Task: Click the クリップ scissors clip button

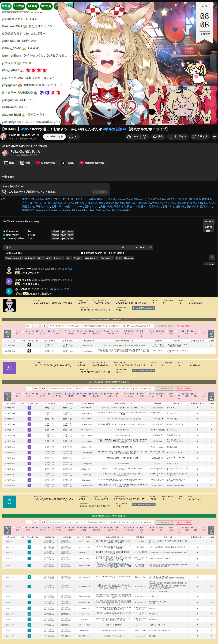Action: 200,137
